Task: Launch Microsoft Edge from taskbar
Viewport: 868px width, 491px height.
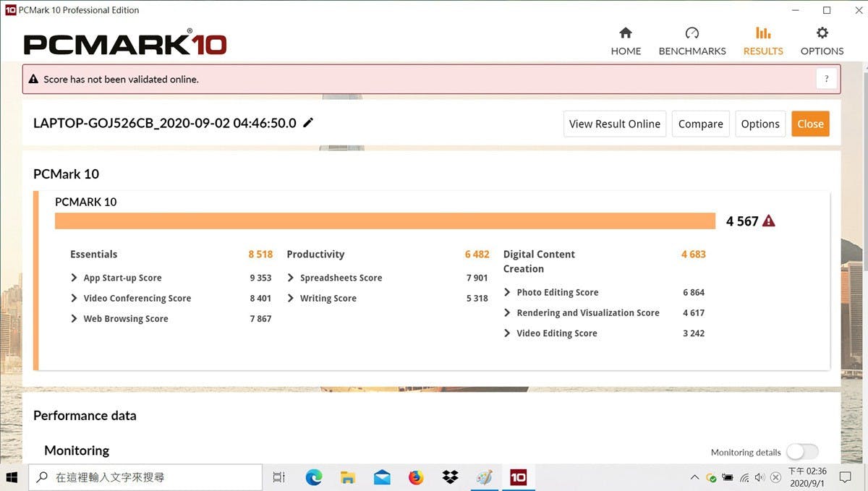Action: pyautogui.click(x=313, y=477)
